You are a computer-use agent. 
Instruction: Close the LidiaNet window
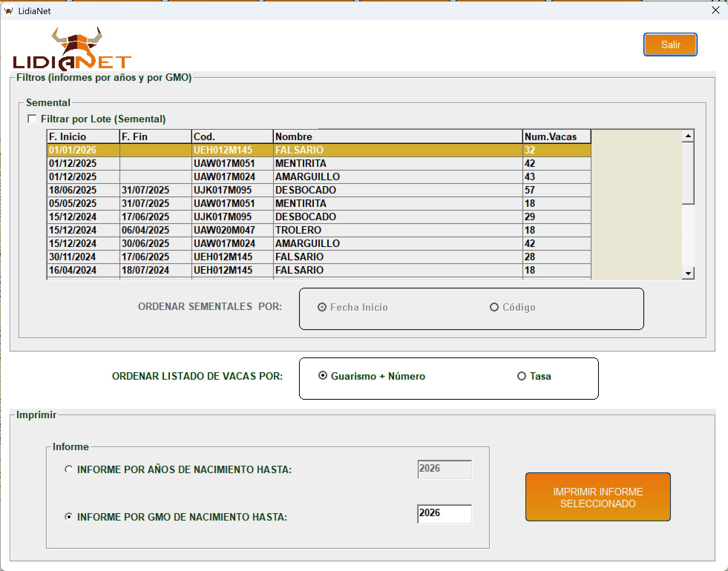[x=716, y=10]
